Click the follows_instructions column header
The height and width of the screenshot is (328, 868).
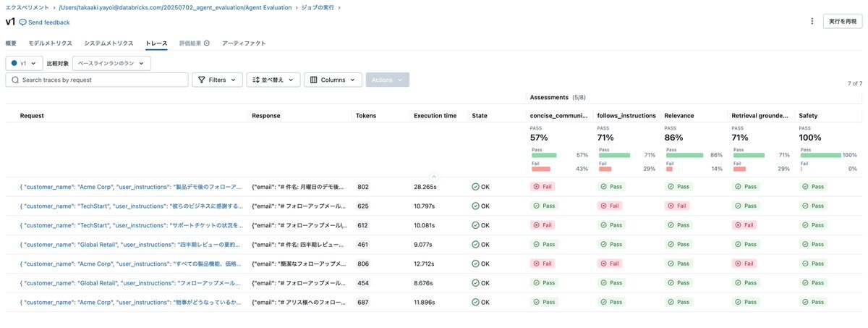[x=626, y=115]
